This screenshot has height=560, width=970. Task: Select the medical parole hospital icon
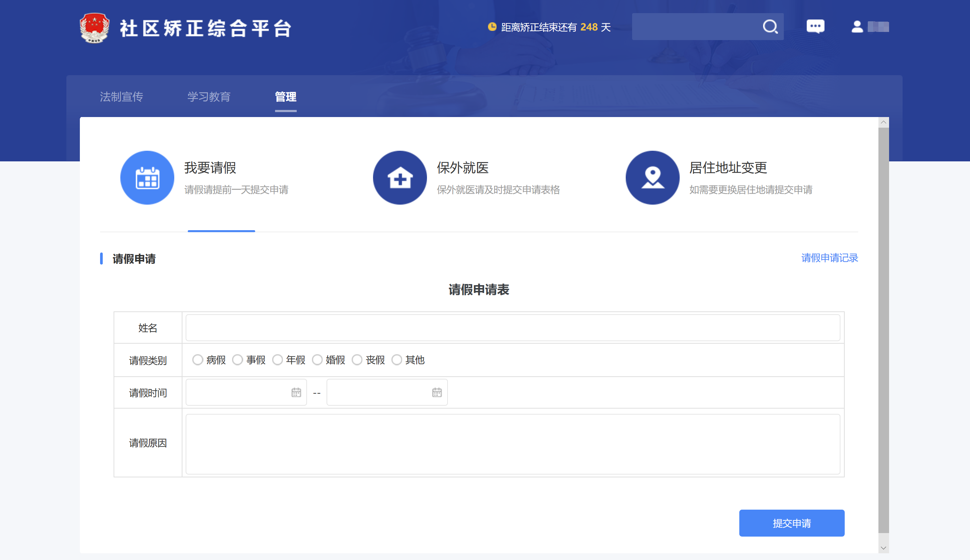400,178
